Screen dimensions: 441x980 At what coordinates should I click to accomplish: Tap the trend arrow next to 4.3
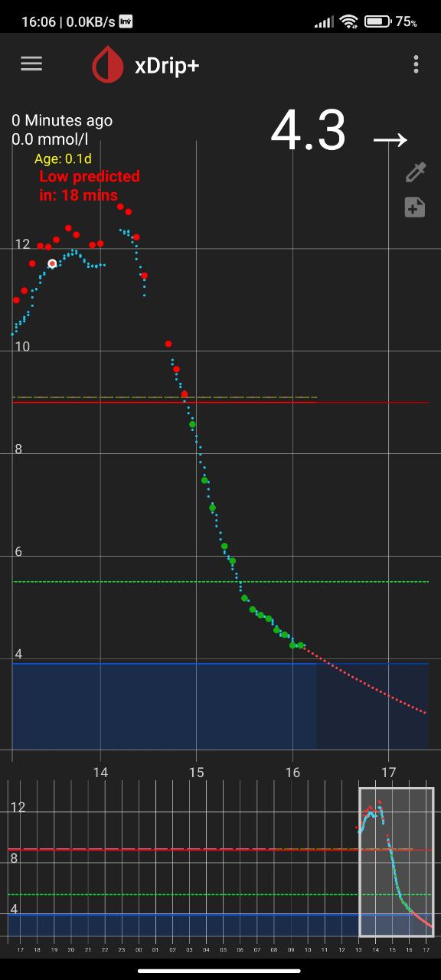[390, 140]
